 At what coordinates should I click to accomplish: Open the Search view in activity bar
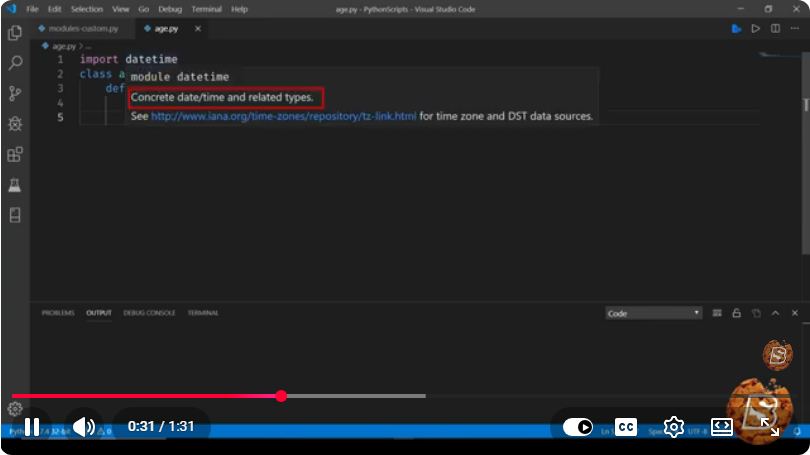[x=15, y=63]
